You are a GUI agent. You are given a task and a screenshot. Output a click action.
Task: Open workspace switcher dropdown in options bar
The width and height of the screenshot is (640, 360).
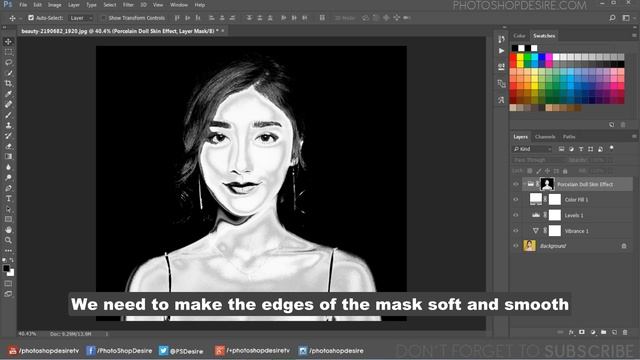click(x=627, y=18)
